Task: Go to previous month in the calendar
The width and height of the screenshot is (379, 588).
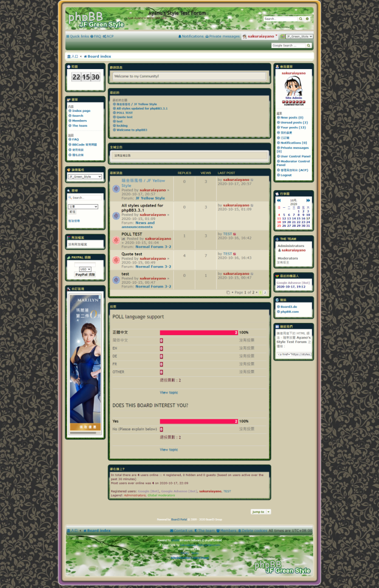Action: coord(279,200)
